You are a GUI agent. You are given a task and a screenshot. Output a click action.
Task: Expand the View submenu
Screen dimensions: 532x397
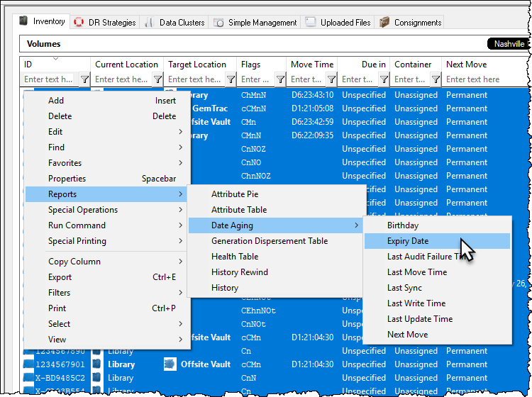point(106,340)
